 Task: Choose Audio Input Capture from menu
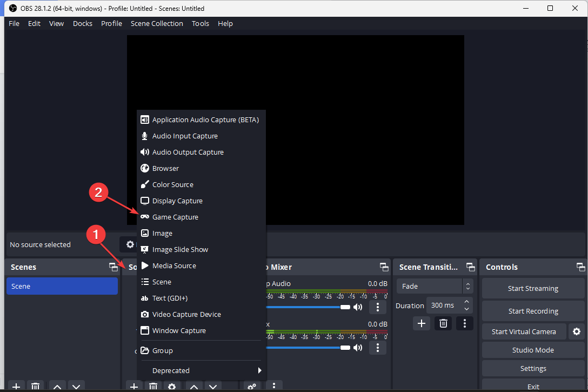click(202, 136)
